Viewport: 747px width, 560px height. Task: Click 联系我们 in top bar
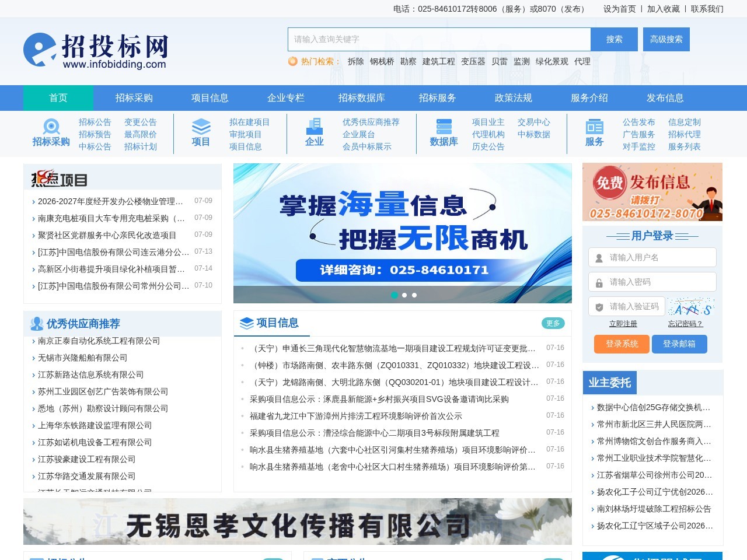pos(707,9)
